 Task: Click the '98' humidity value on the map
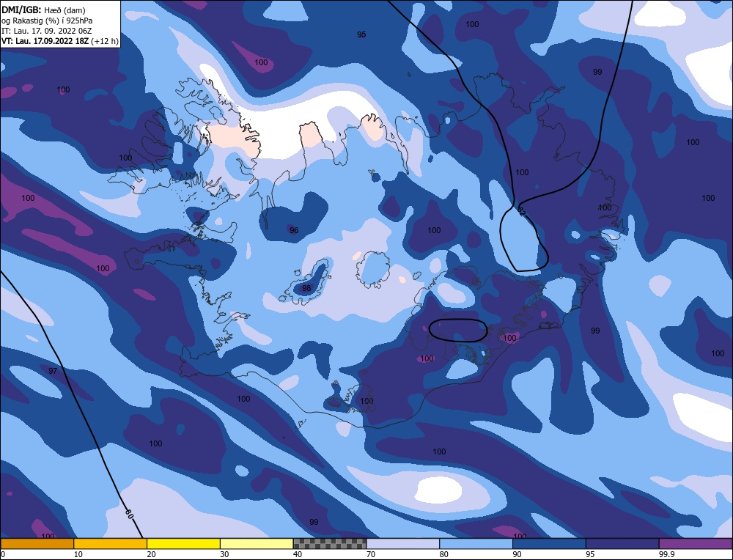(x=306, y=288)
